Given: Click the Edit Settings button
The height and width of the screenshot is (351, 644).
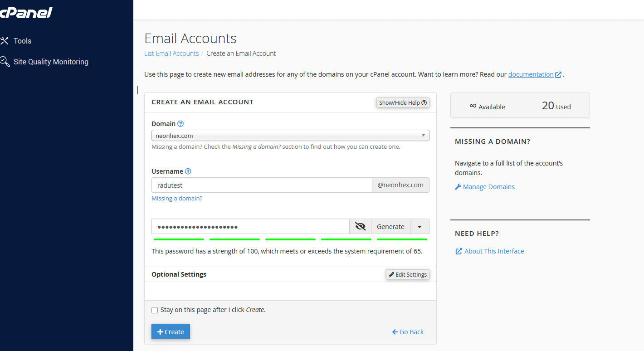Looking at the screenshot, I should coord(408,274).
